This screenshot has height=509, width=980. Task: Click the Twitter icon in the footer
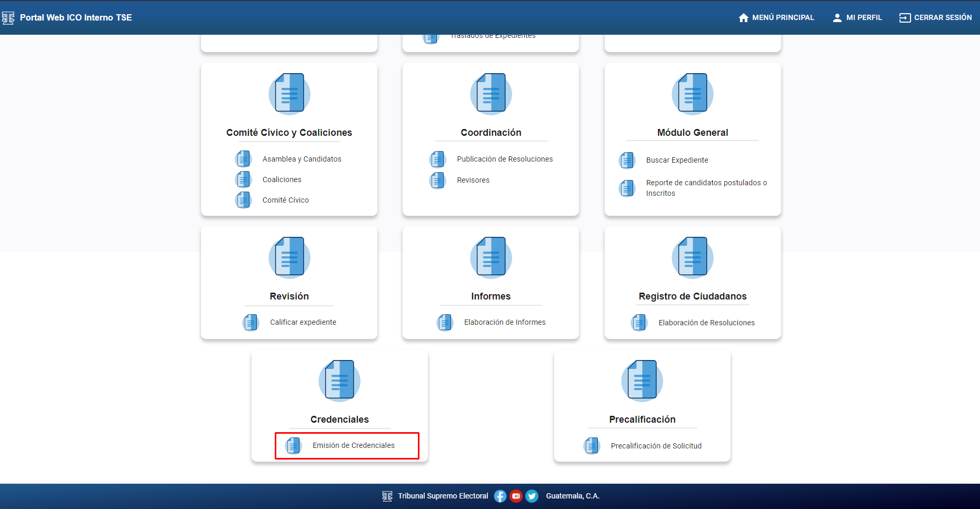[x=532, y=496]
